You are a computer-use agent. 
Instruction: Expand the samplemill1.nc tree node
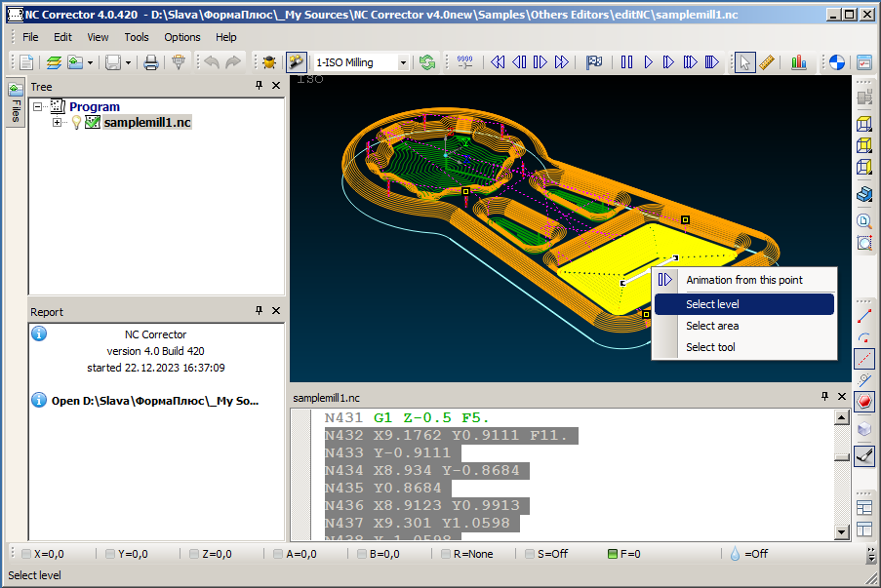coord(57,122)
